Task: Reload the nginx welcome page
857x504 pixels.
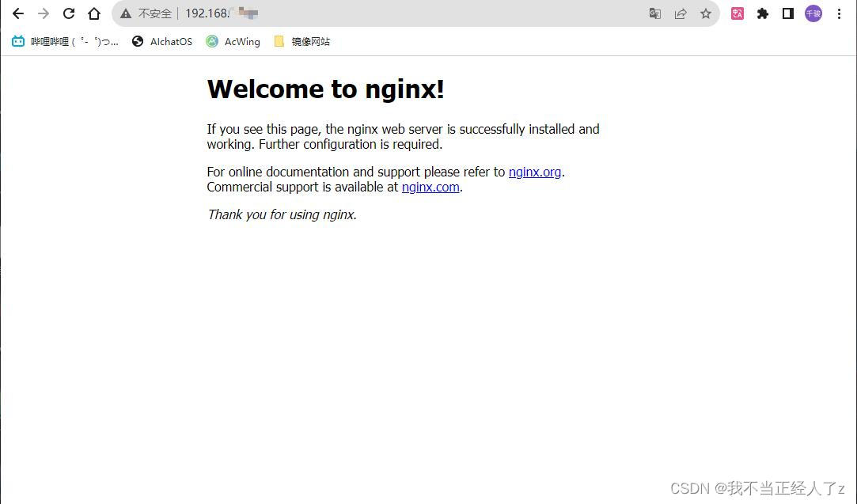Action: [68, 13]
